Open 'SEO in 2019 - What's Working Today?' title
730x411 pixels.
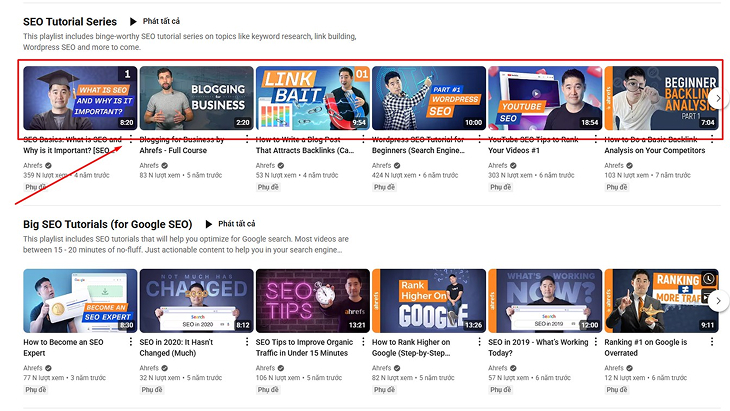[x=538, y=348]
